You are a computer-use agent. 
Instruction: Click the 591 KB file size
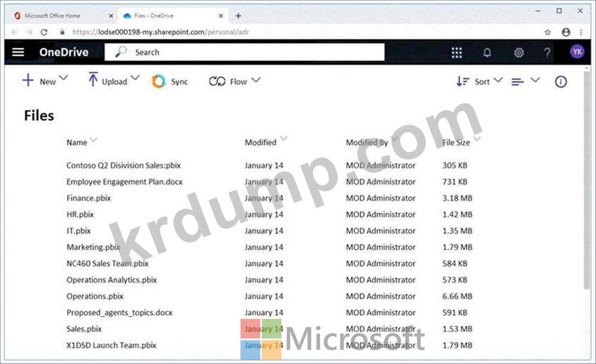pyautogui.click(x=455, y=313)
